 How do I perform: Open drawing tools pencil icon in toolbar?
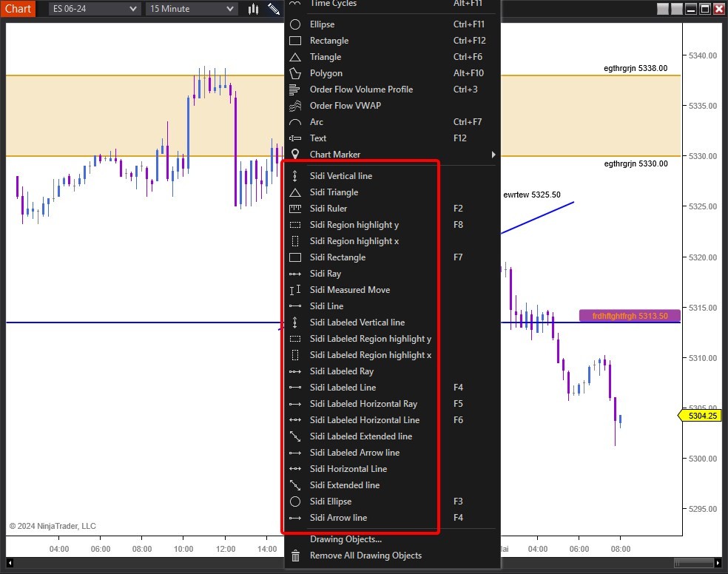pos(274,9)
